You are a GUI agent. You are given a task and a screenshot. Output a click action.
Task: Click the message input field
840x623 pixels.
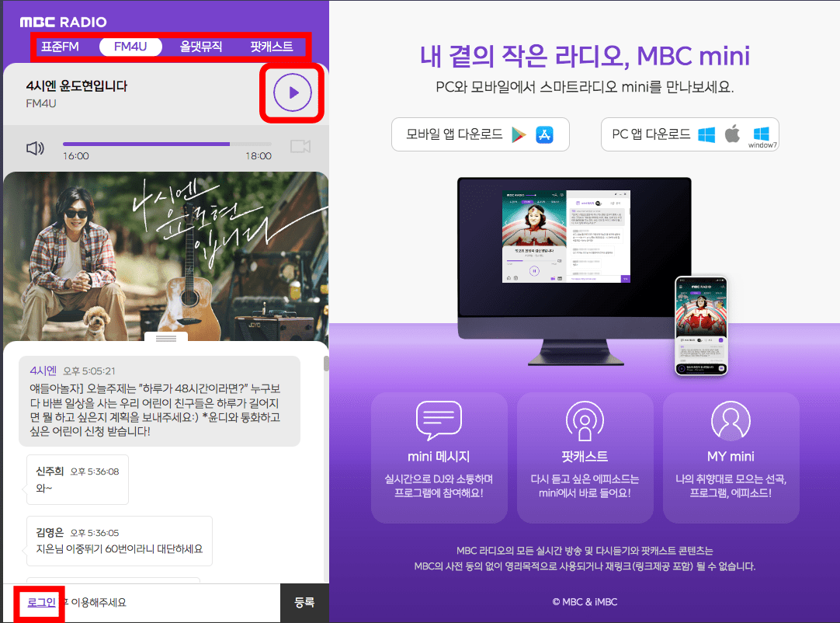[x=142, y=603]
